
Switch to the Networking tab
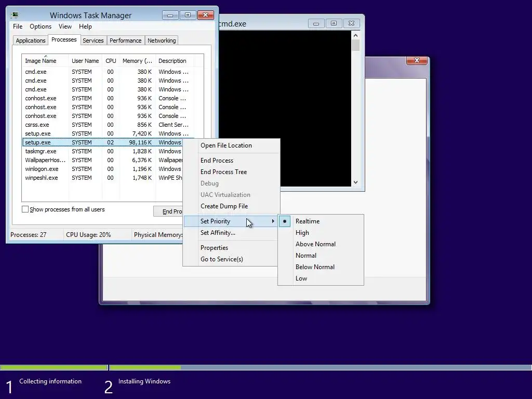click(x=162, y=41)
